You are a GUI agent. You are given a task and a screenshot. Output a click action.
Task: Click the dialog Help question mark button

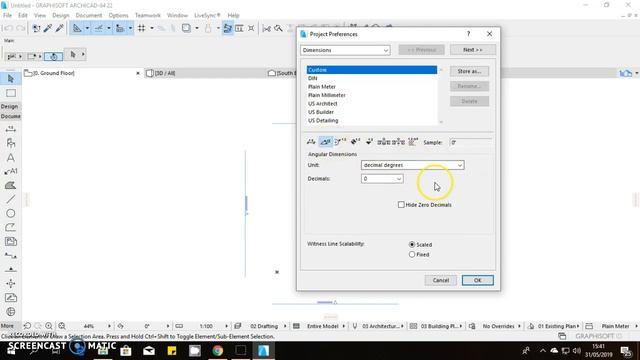[469, 34]
